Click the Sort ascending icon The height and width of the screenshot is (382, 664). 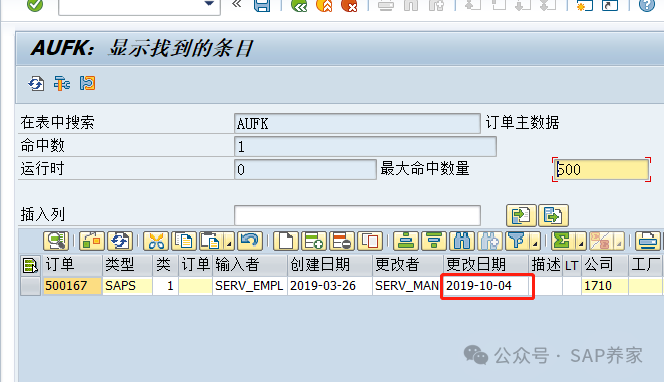pos(406,241)
